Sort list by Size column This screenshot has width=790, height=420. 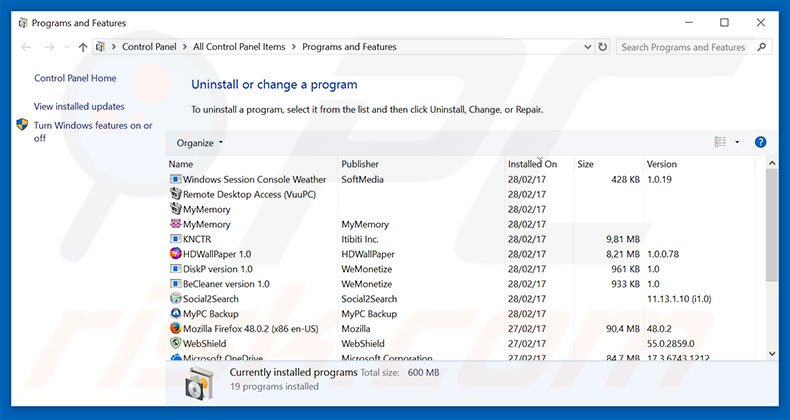[x=585, y=164]
